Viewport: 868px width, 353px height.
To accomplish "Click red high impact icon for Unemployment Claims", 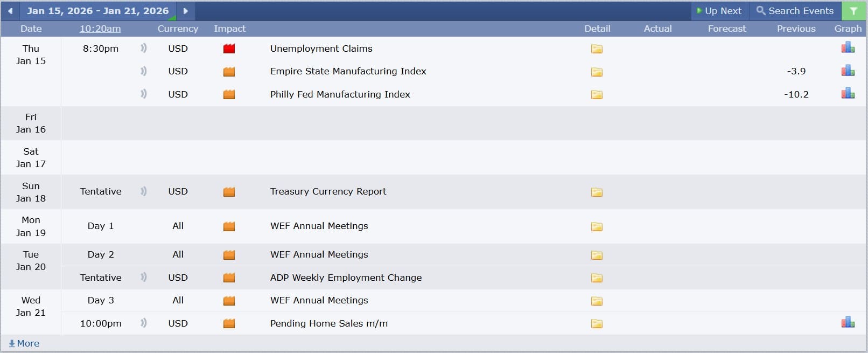I will (x=229, y=49).
